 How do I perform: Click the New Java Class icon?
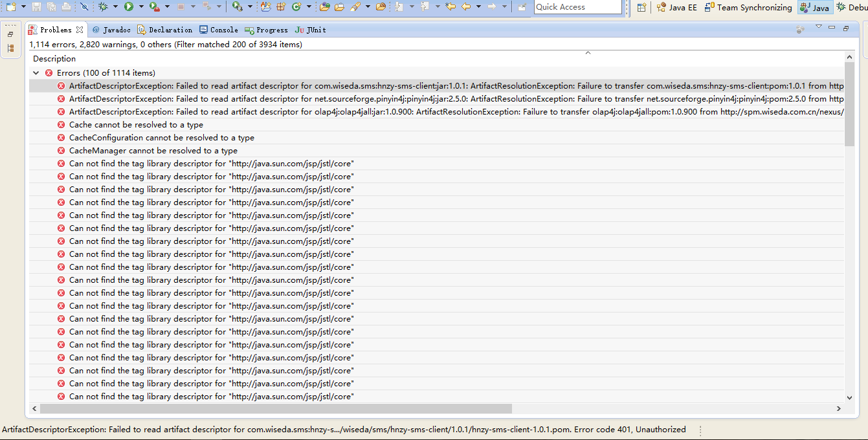[x=296, y=6]
